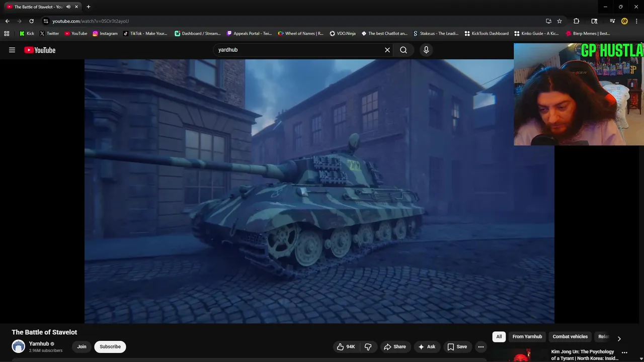This screenshot has height=362, width=644.
Task: Reload the current page
Action: tap(31, 21)
